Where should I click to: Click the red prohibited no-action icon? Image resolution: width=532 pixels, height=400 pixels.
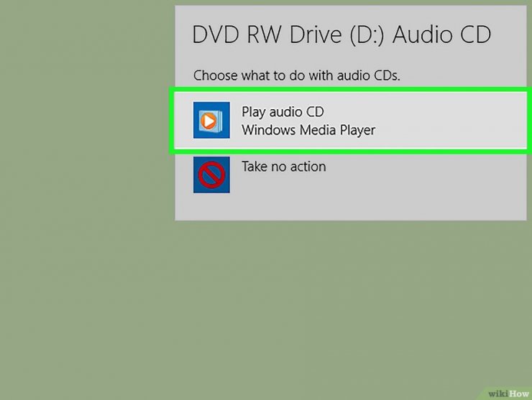pos(211,175)
